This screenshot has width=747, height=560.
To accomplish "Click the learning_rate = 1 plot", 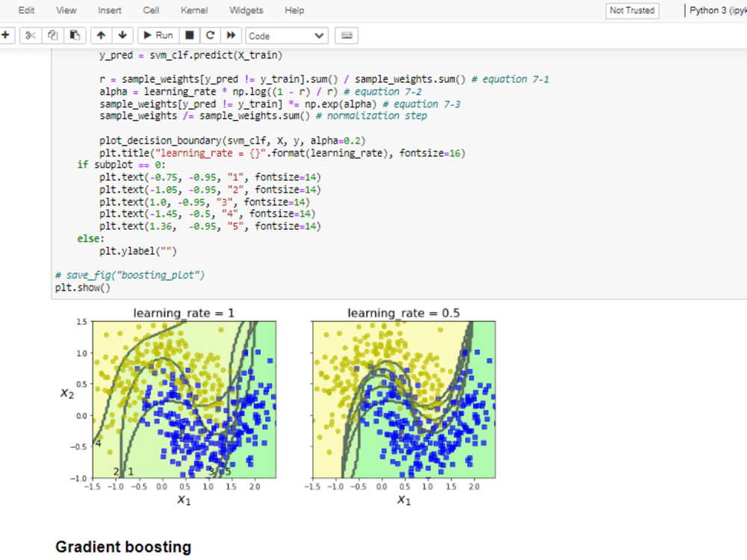I will tap(184, 399).
